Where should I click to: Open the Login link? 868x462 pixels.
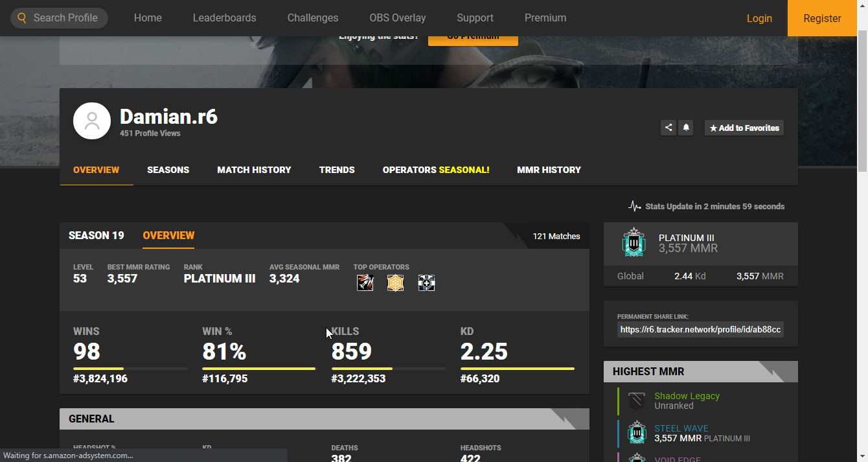pyautogui.click(x=759, y=18)
